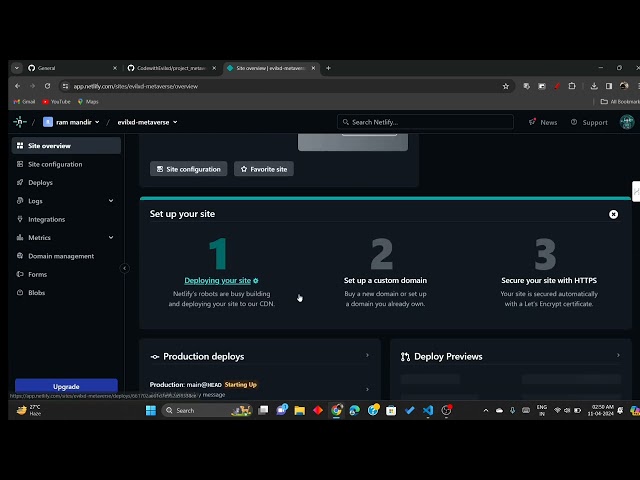Screen dimensions: 640x480
Task: Open Microsoft Store from taskbar
Action: pos(391,410)
